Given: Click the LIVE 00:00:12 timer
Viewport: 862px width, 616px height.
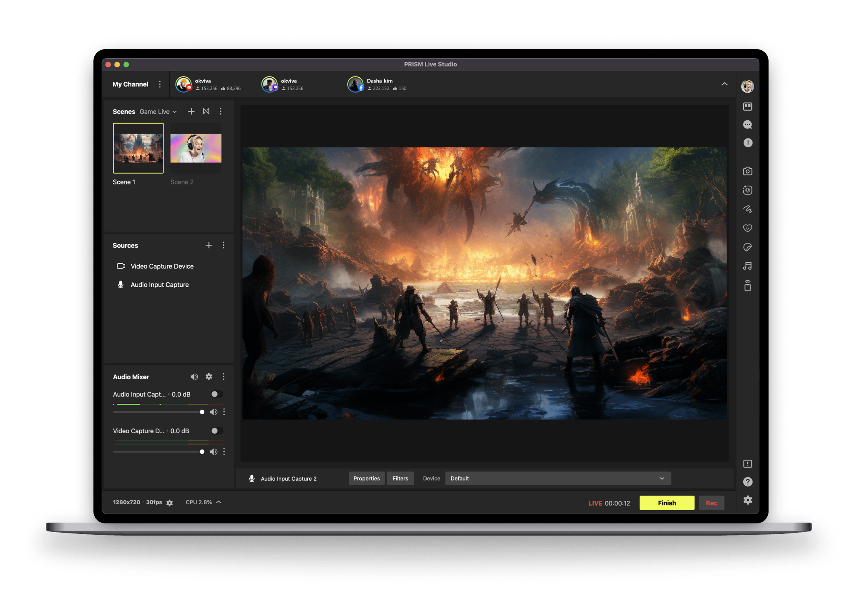Looking at the screenshot, I should tap(609, 503).
